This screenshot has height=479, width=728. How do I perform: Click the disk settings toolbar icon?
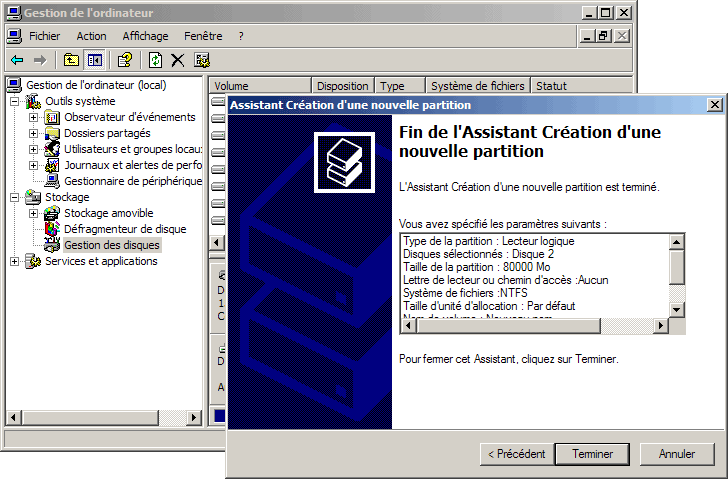(202, 60)
